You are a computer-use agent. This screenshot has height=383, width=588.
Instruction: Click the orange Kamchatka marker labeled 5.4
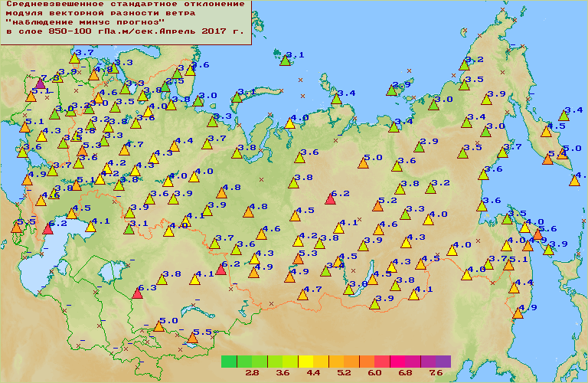547,159
